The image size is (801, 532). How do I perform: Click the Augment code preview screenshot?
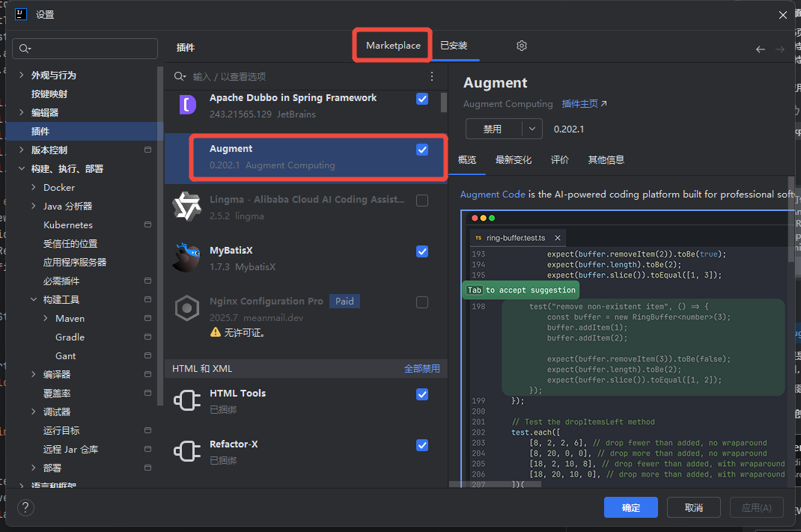[x=627, y=348]
